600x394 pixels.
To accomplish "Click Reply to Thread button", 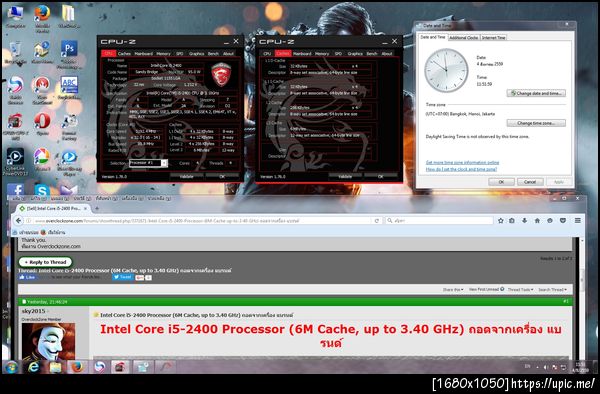I will coord(46,262).
